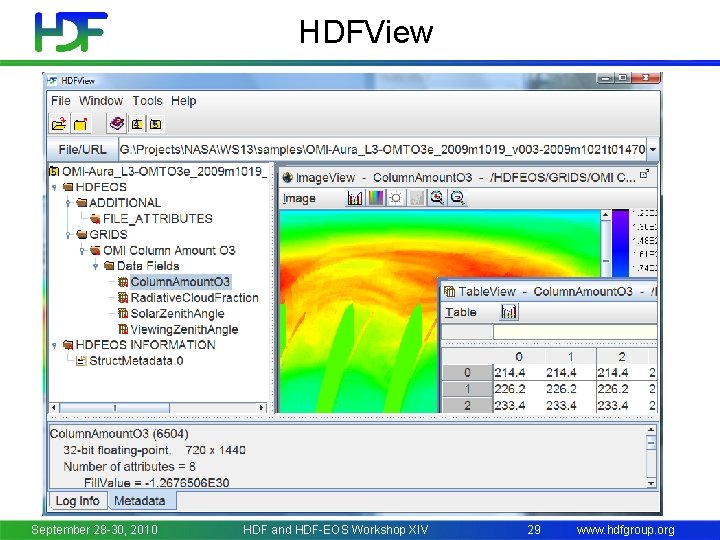Open the TableView Table menu
720x540 pixels.
(x=461, y=312)
